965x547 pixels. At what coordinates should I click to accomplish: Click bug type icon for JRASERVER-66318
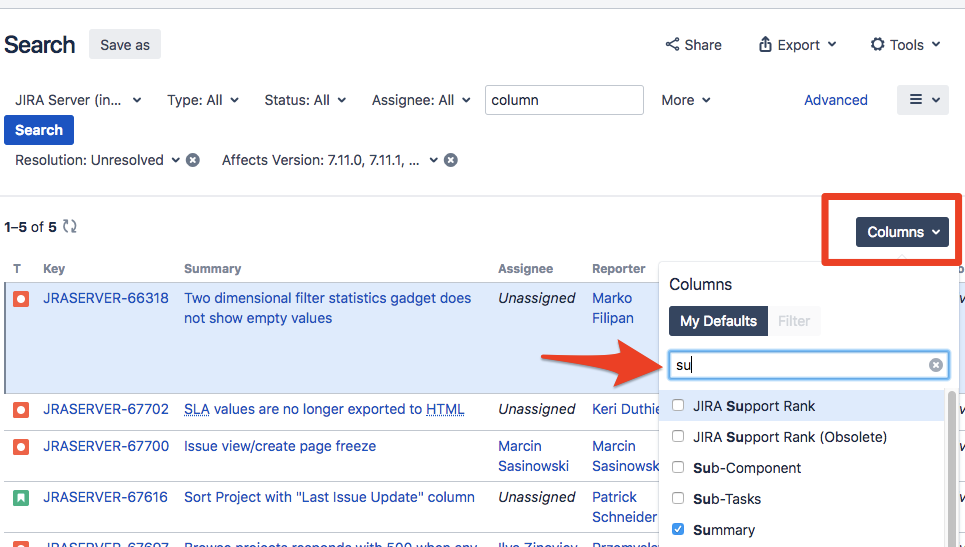[21, 299]
